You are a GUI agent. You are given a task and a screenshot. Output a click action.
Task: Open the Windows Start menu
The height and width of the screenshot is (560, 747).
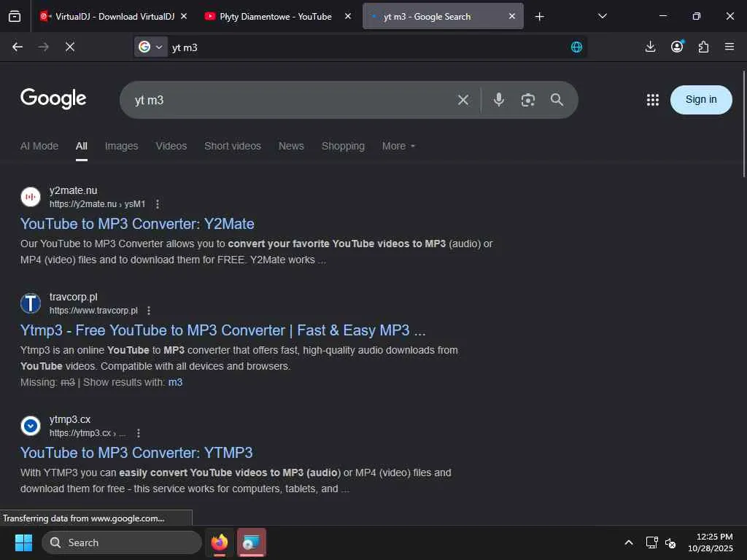[23, 542]
